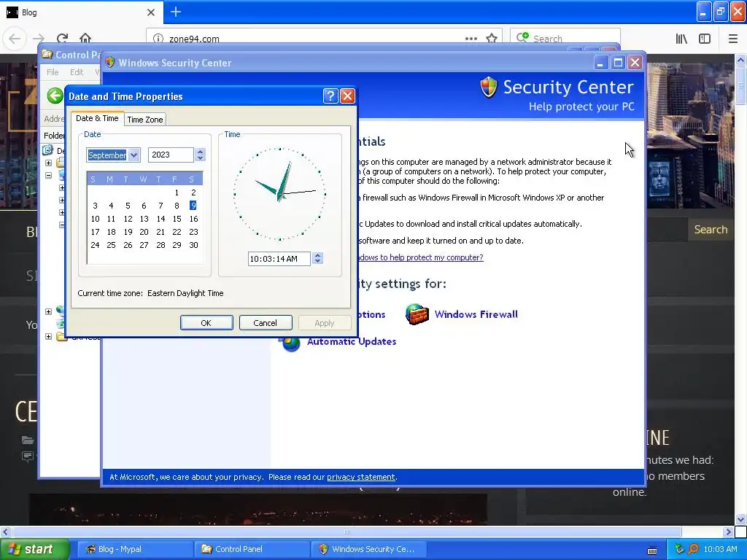
Task: Select day 12 in the calendar
Action: tap(128, 219)
